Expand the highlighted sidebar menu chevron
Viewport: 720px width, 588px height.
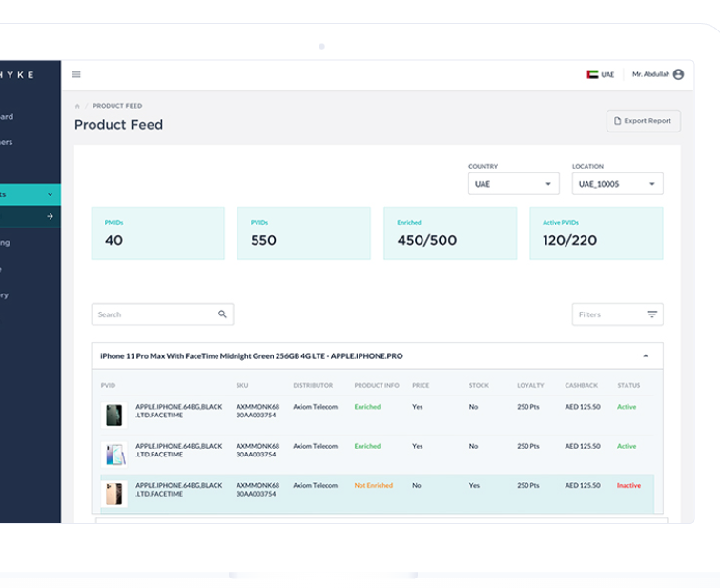point(50,194)
